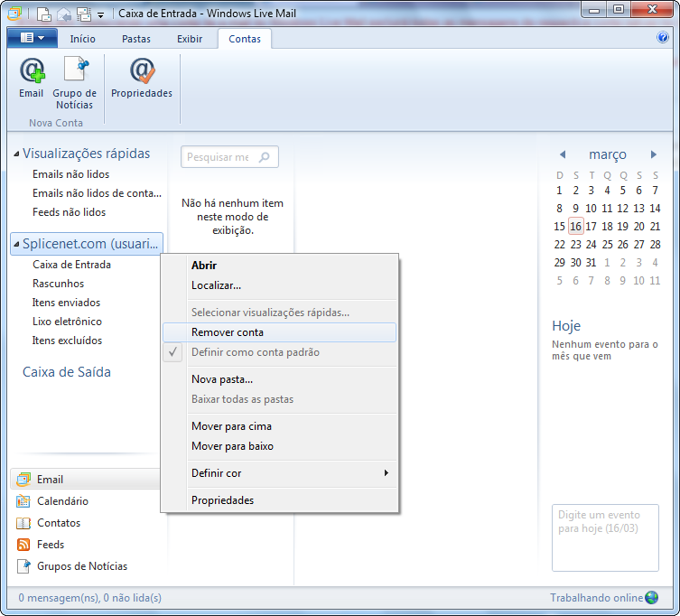The width and height of the screenshot is (680, 616).
Task: Choose Nova pasta... in the context menu
Action: click(279, 379)
